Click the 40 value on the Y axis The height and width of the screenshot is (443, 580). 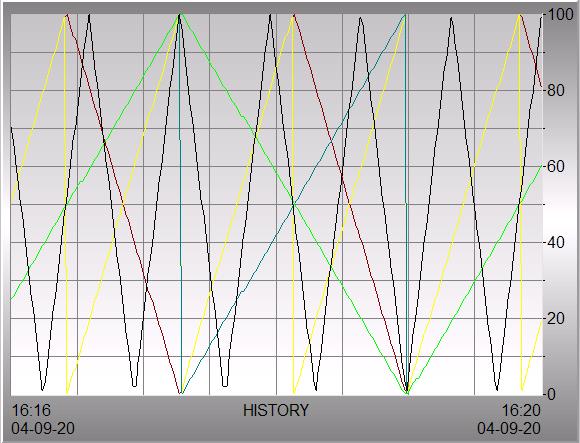point(556,243)
